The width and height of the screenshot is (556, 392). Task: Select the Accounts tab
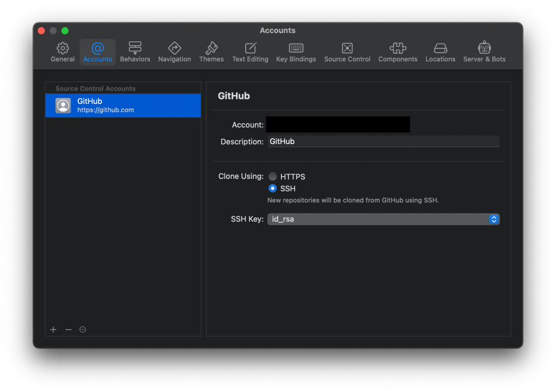(98, 52)
